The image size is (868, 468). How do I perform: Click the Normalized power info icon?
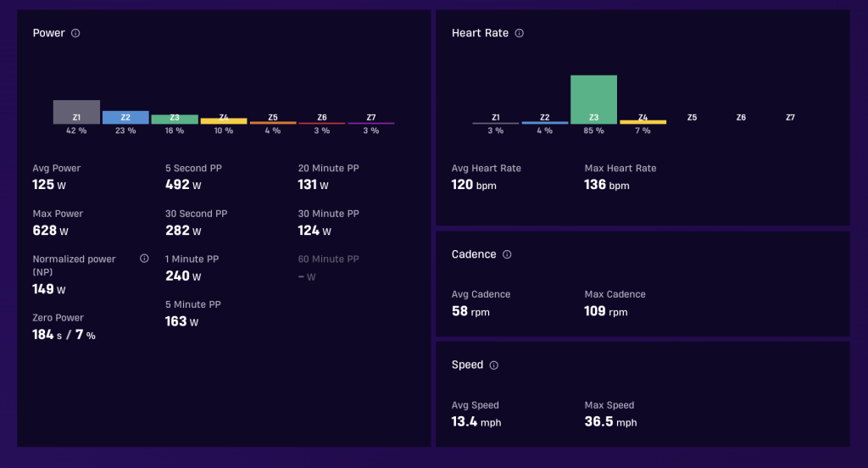point(144,259)
